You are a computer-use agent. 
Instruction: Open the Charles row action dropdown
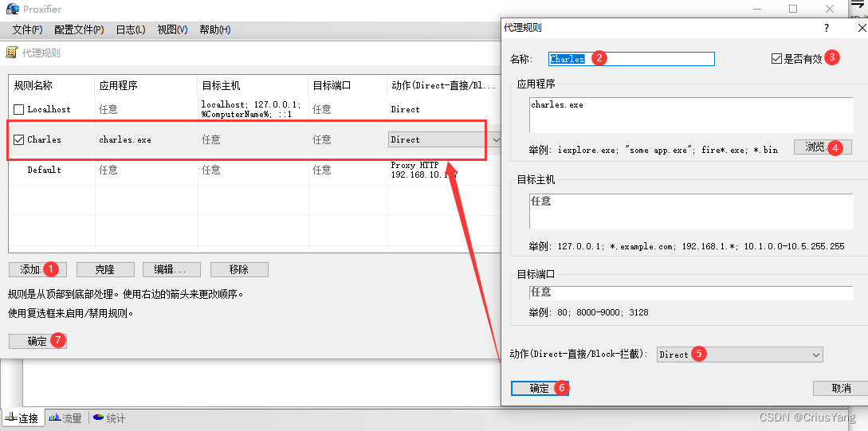tap(496, 140)
